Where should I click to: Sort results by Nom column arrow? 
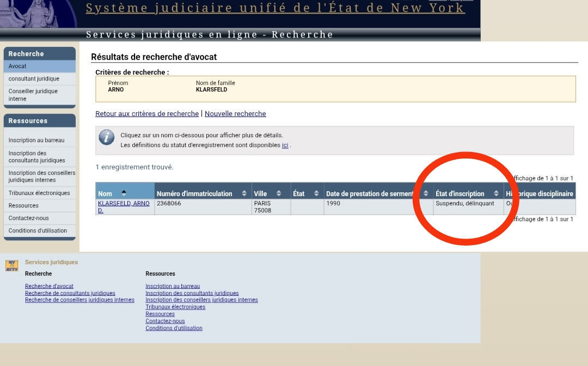tap(124, 193)
